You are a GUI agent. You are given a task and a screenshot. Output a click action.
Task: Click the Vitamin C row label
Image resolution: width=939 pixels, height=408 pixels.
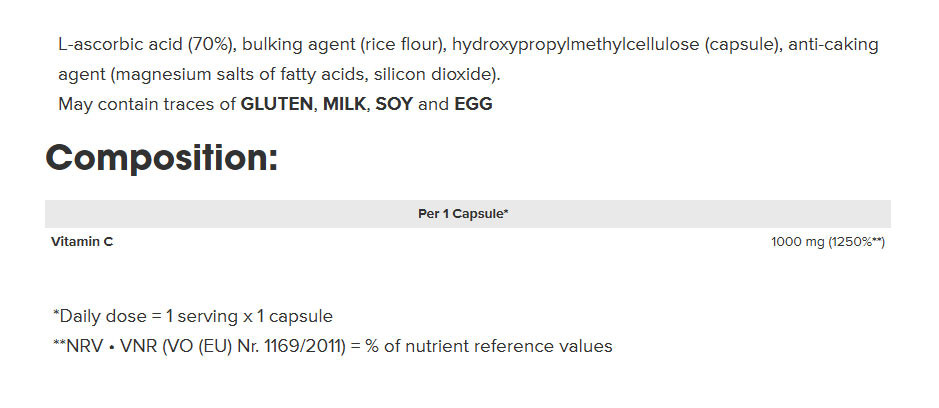(82, 242)
